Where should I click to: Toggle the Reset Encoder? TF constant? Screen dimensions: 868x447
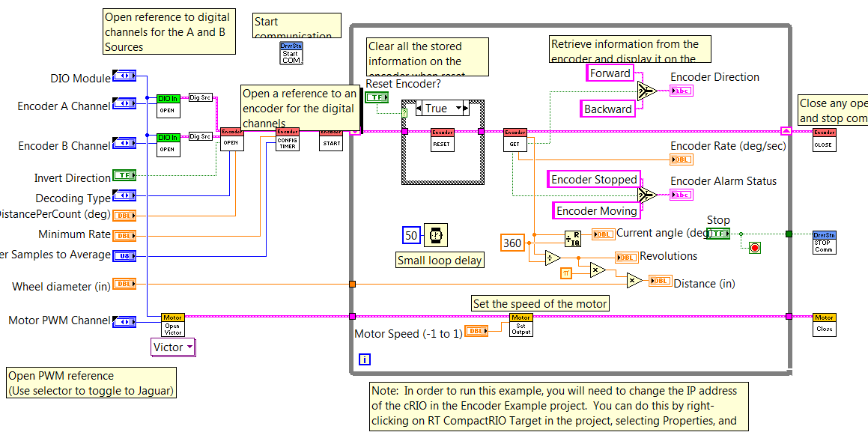click(377, 97)
